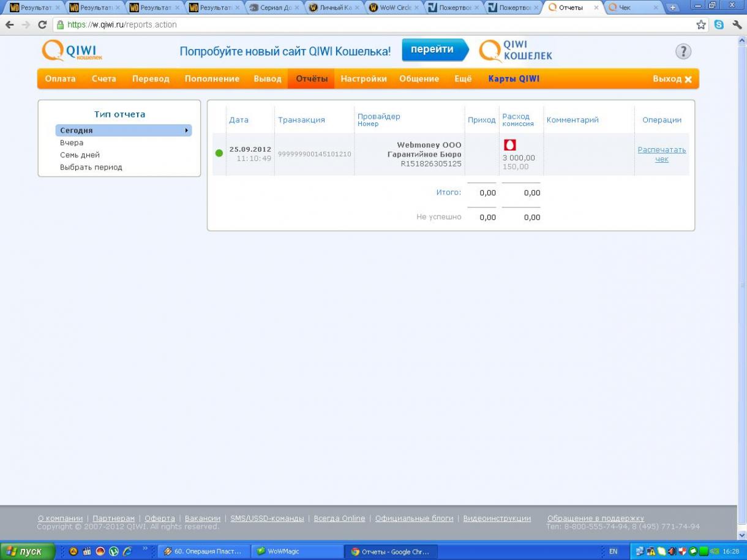Expand the Ещё menu in navigation bar
This screenshot has height=560, width=747.
pos(463,79)
